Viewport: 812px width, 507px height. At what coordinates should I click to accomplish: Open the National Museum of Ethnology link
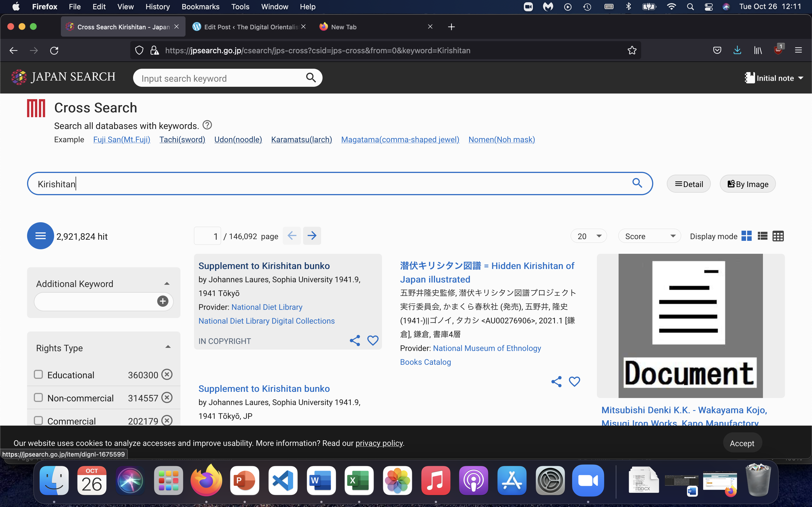[487, 348]
